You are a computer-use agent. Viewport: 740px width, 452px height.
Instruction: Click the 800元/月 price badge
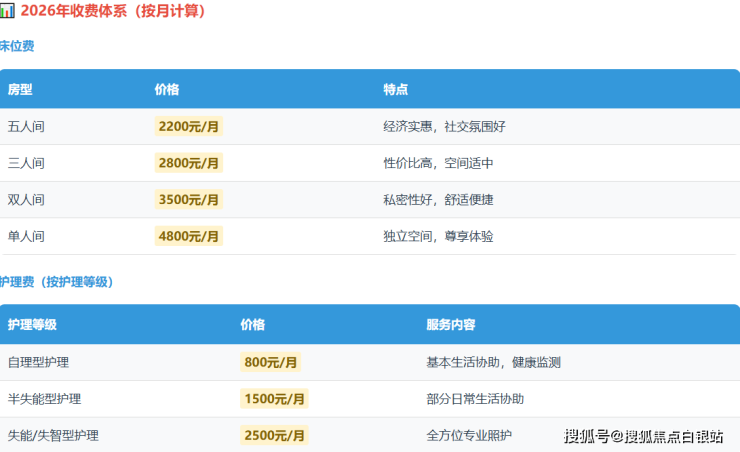pyautogui.click(x=271, y=362)
